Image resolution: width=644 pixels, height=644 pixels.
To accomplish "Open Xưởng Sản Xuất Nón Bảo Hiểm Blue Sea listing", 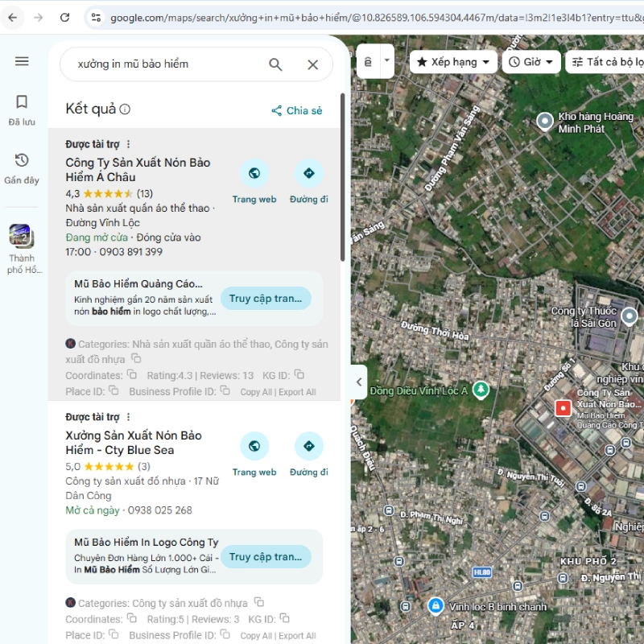I will (x=134, y=443).
